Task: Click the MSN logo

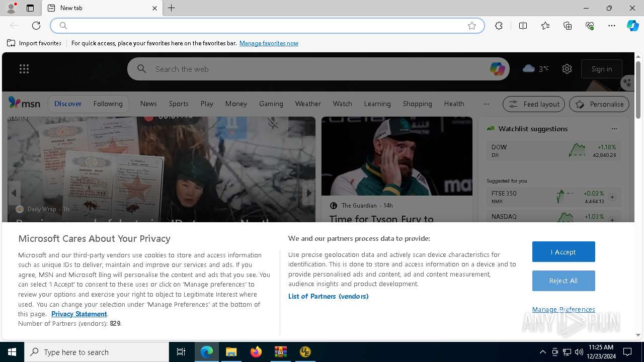Action: pyautogui.click(x=24, y=103)
